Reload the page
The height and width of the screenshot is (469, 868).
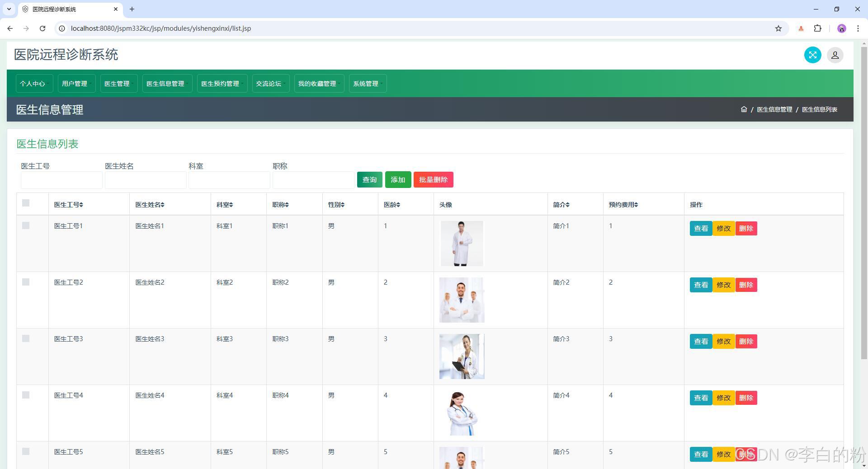pos(42,28)
